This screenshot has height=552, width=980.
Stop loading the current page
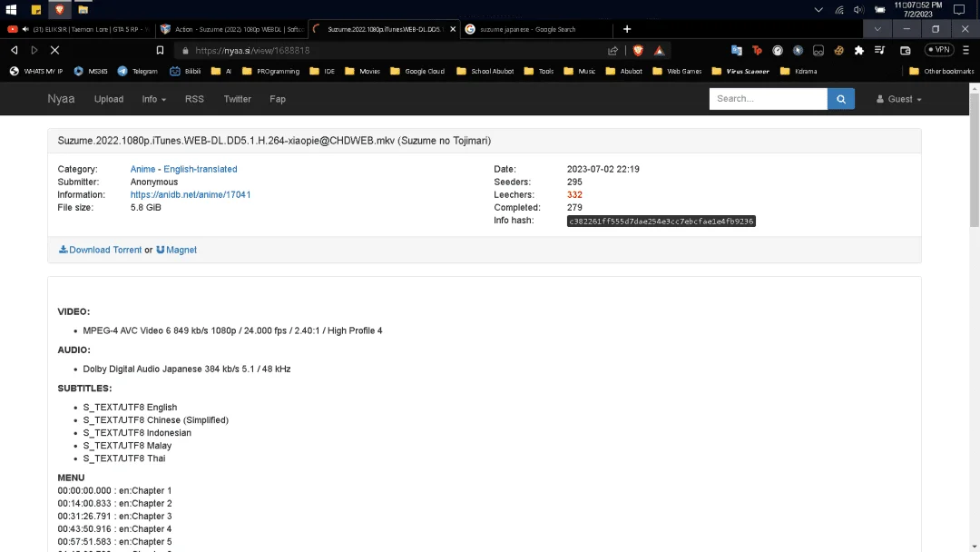point(55,50)
